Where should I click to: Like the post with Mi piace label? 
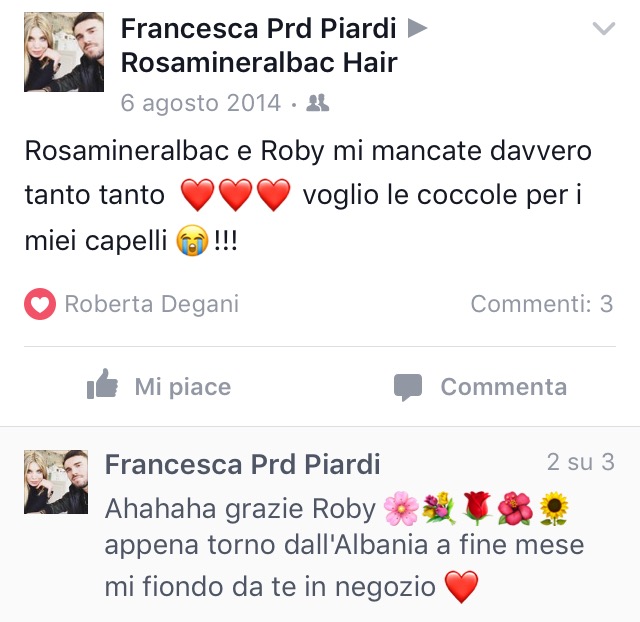[183, 387]
